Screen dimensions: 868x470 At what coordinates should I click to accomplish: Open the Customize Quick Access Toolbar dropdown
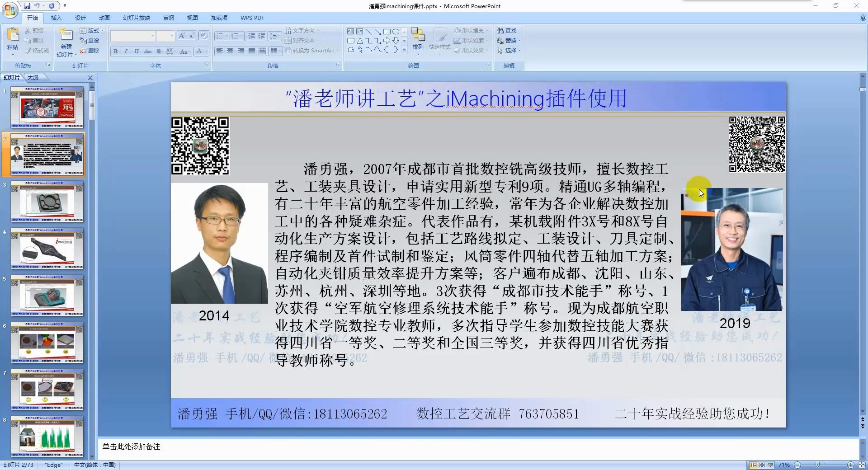click(x=65, y=6)
